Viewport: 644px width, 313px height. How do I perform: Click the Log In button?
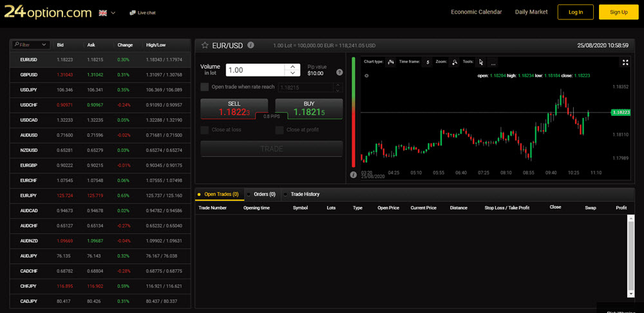tap(575, 12)
